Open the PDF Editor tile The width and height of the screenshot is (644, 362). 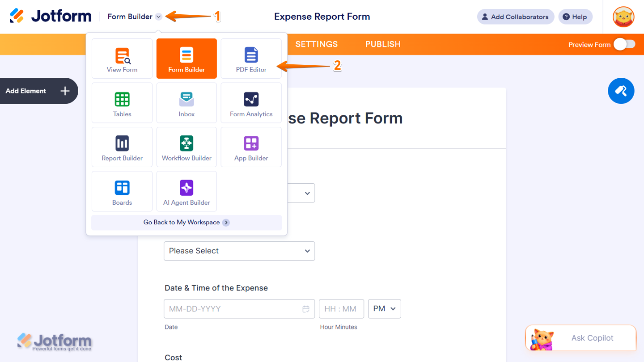click(251, 59)
